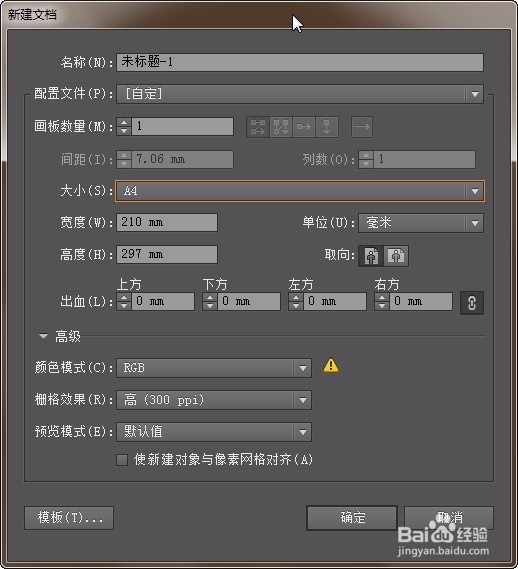518x569 pixels.
Task: Click the 高度 height field 297 mm
Action: pyautogui.click(x=167, y=254)
